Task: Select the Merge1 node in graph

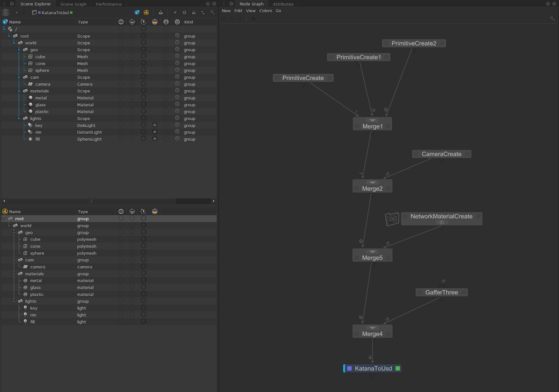Action: coord(372,126)
